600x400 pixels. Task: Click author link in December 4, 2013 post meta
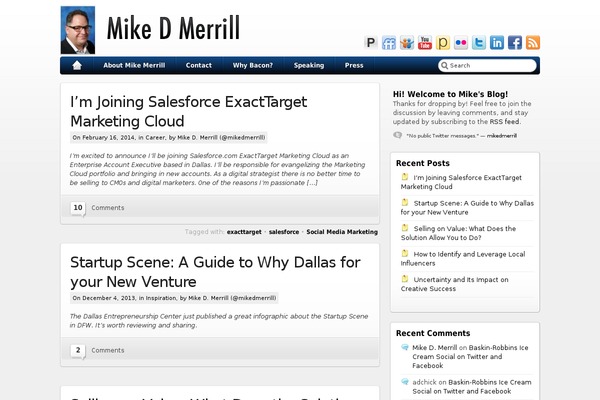(232, 298)
